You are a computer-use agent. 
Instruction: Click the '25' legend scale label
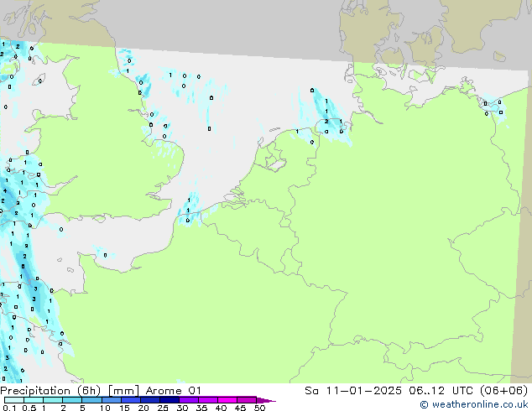(163, 408)
